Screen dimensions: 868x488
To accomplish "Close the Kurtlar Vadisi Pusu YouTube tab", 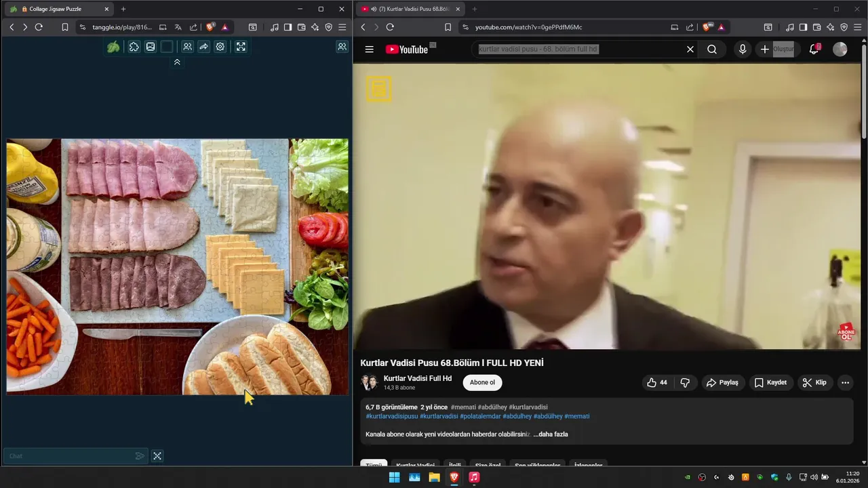I will tap(458, 9).
